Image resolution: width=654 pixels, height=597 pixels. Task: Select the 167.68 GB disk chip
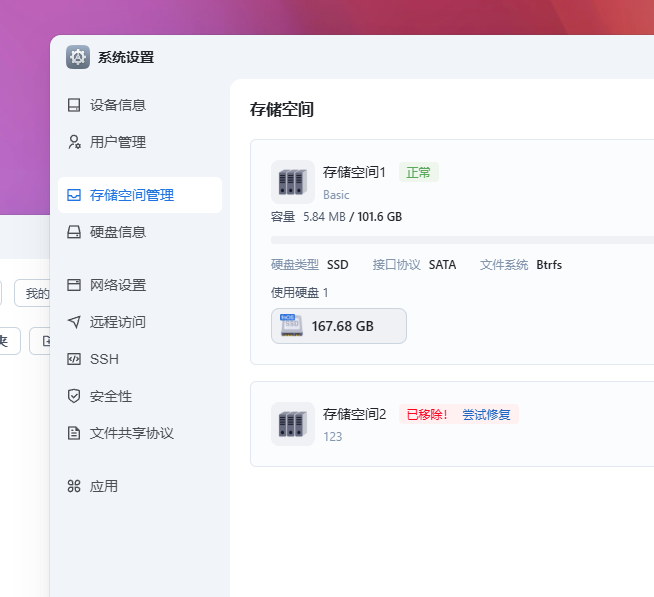tap(339, 326)
